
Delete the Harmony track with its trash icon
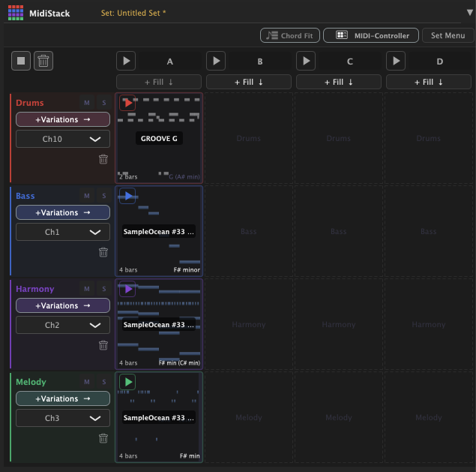[x=103, y=345]
